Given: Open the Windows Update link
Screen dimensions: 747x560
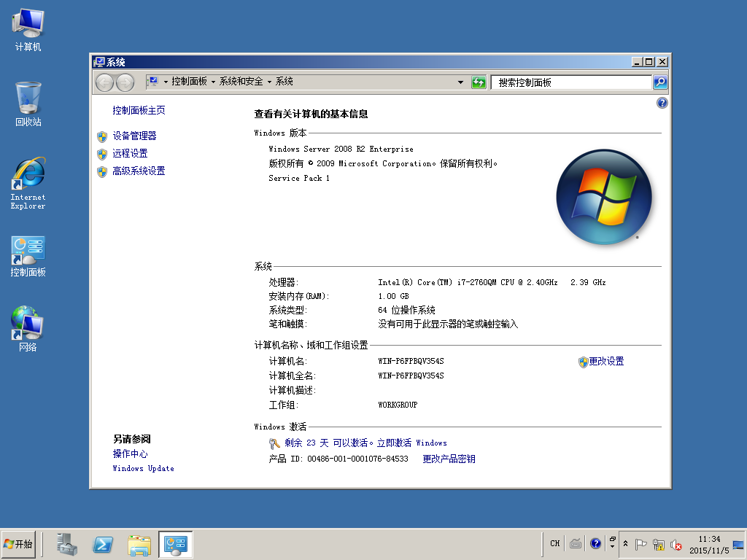Looking at the screenshot, I should point(143,469).
